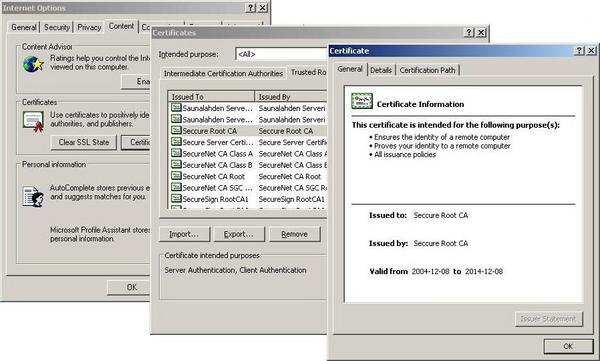Click the icon beside SecureSign RootCA1
The width and height of the screenshot is (600, 361).
coord(176,199)
